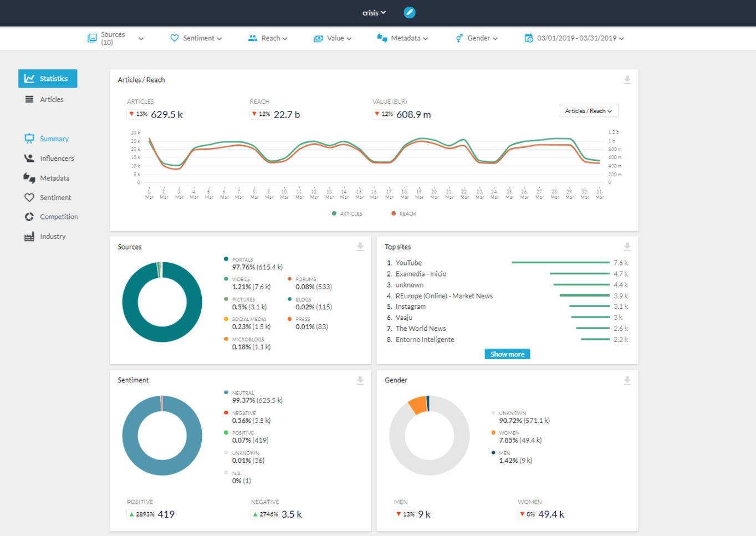Open the Influencers section

(x=56, y=158)
